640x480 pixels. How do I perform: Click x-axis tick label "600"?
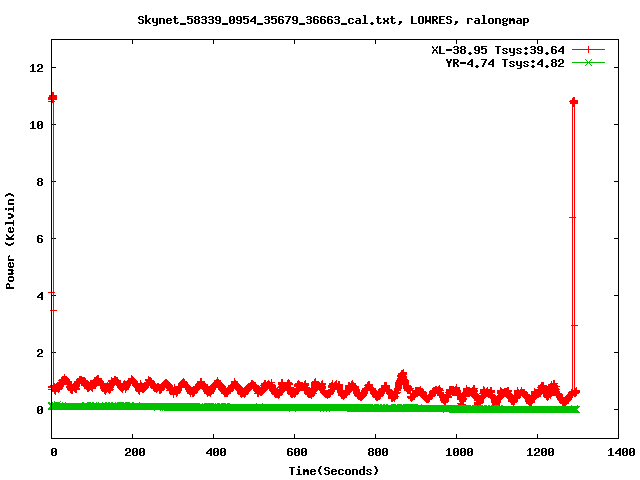296,452
